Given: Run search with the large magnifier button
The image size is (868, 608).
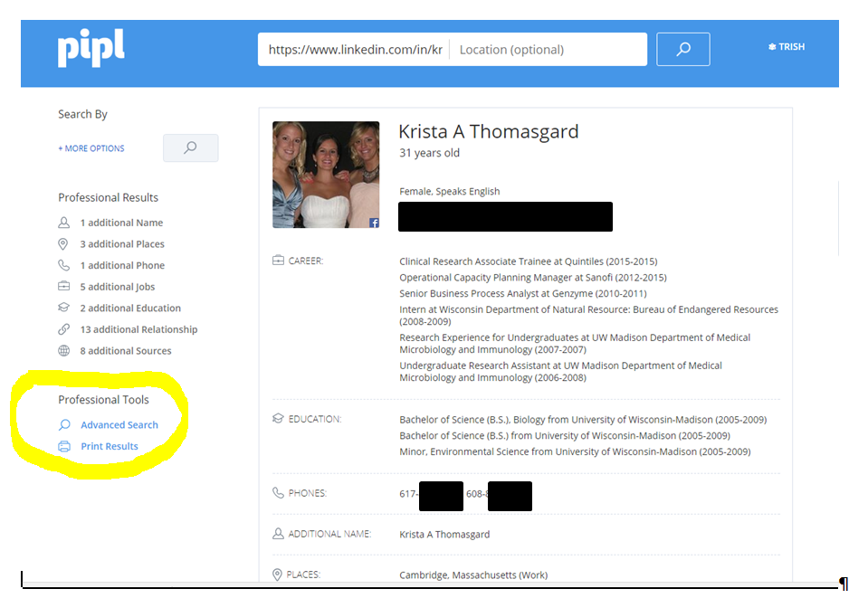Looking at the screenshot, I should click(x=682, y=49).
